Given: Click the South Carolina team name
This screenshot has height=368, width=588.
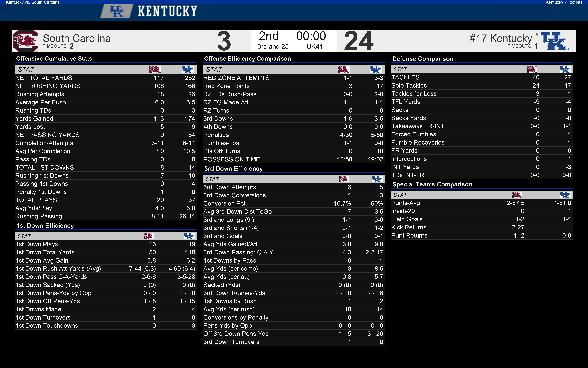Looking at the screenshot, I should tap(77, 38).
